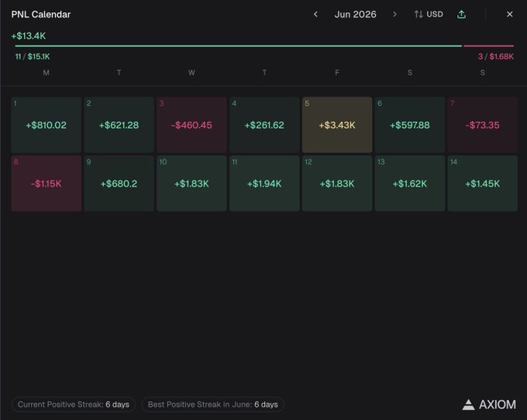Click the 3 / $1.68K losing days stat

(496, 57)
